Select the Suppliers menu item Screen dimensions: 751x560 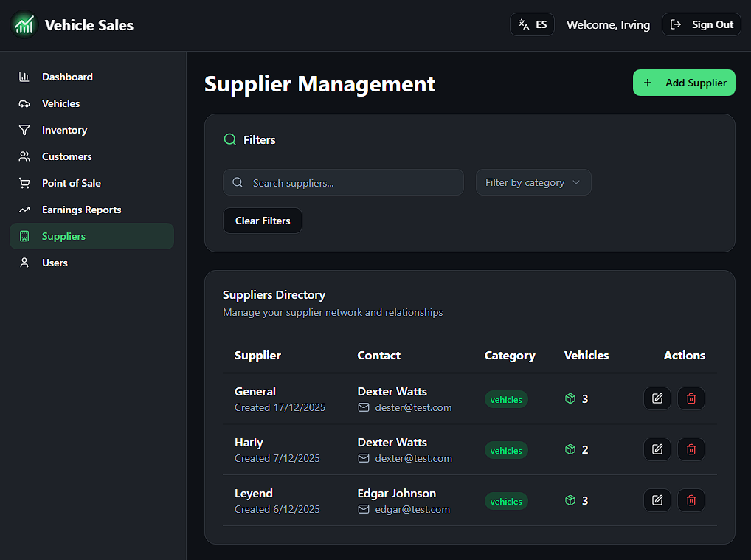pyautogui.click(x=91, y=236)
